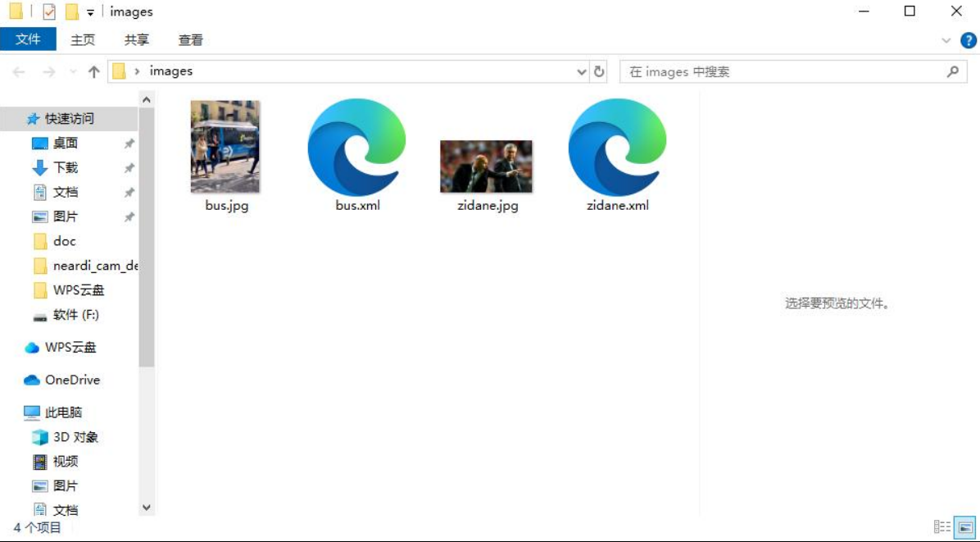Open the 文件 menu
Viewport: 980px width, 542px height.
click(28, 39)
